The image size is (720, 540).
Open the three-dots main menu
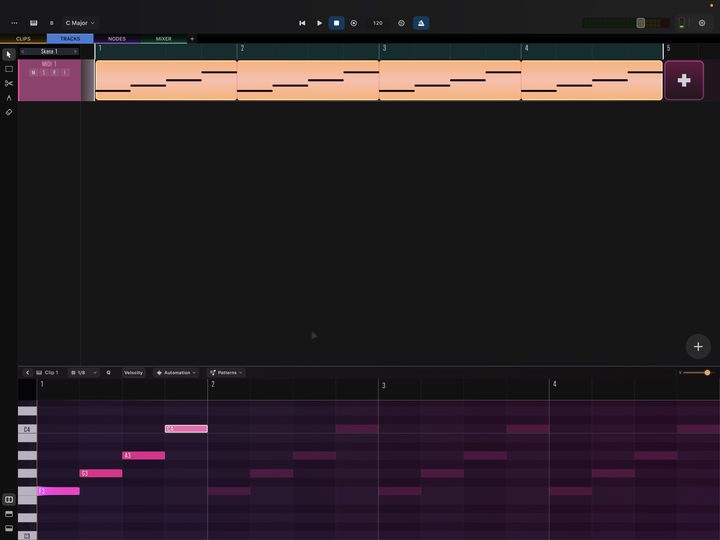[14, 23]
